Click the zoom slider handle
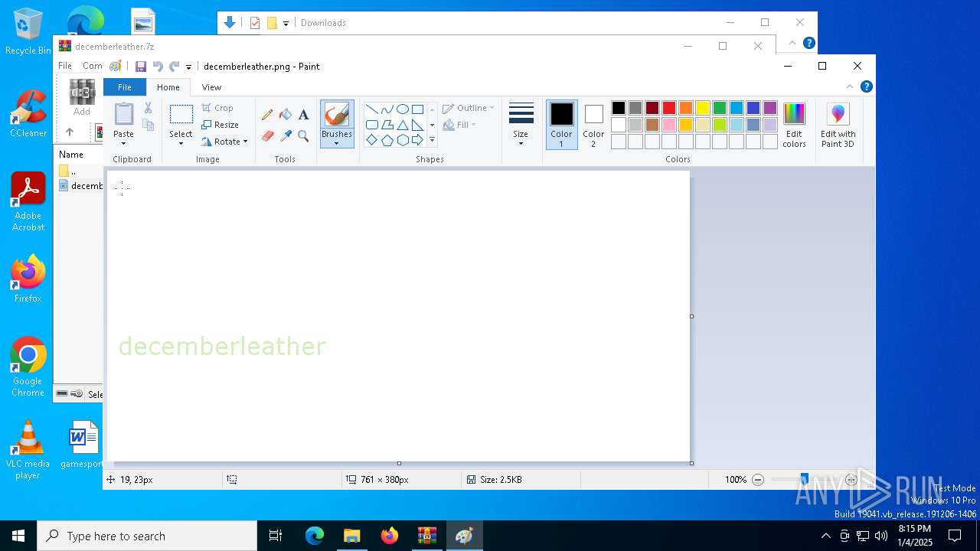Screen dimensions: 980x551 pyautogui.click(x=804, y=480)
